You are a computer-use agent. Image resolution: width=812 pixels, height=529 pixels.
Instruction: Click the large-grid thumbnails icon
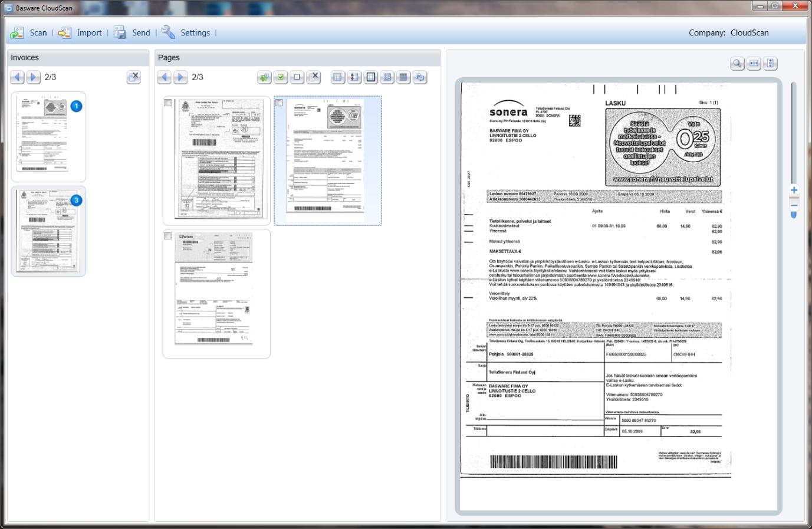click(x=404, y=77)
